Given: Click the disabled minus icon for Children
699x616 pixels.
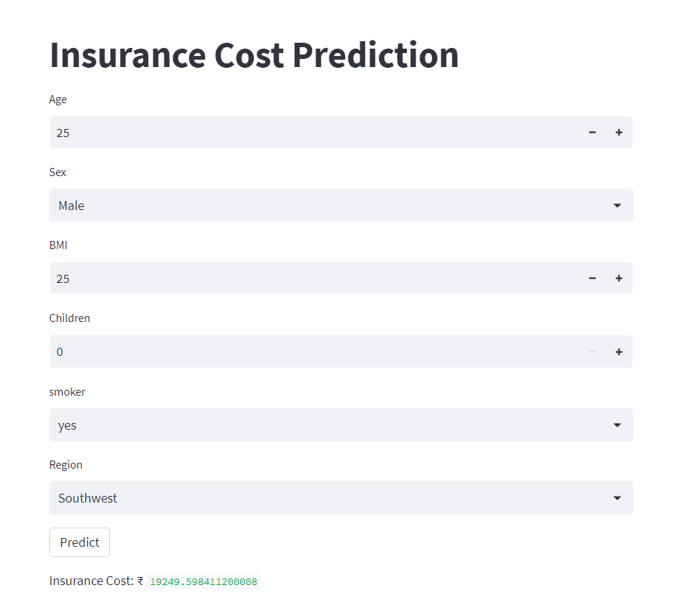Looking at the screenshot, I should 592,351.
